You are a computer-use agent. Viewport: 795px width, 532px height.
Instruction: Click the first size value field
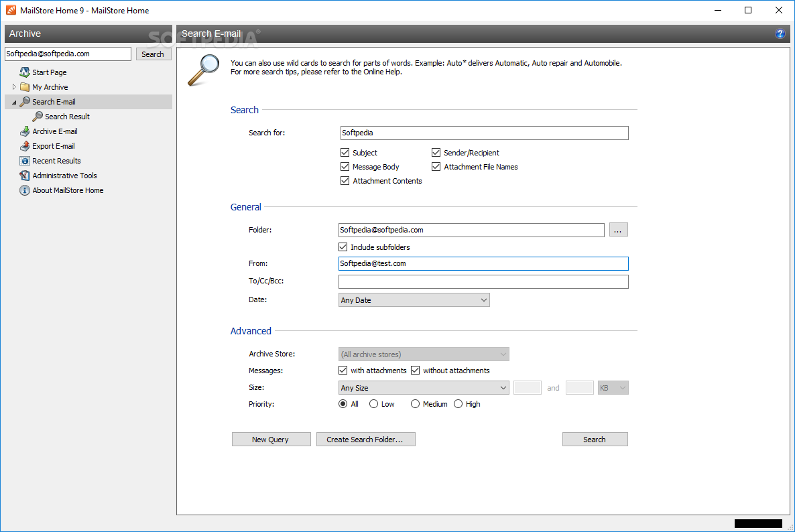528,387
